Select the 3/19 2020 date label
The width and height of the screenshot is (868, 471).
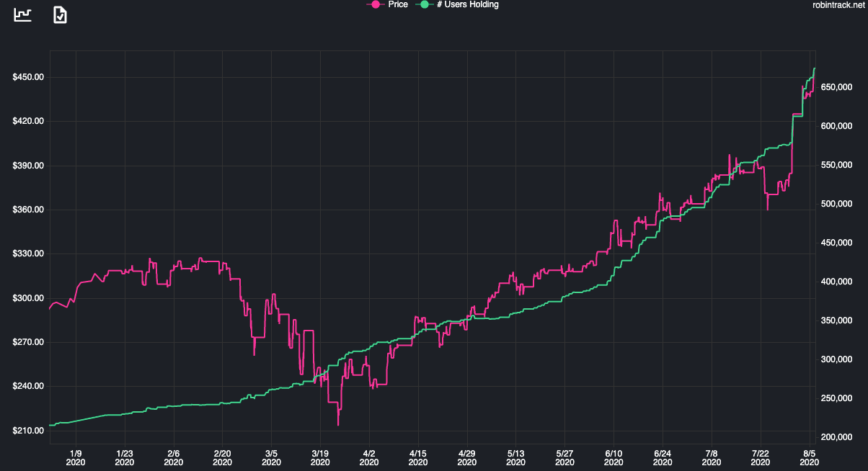(320, 458)
